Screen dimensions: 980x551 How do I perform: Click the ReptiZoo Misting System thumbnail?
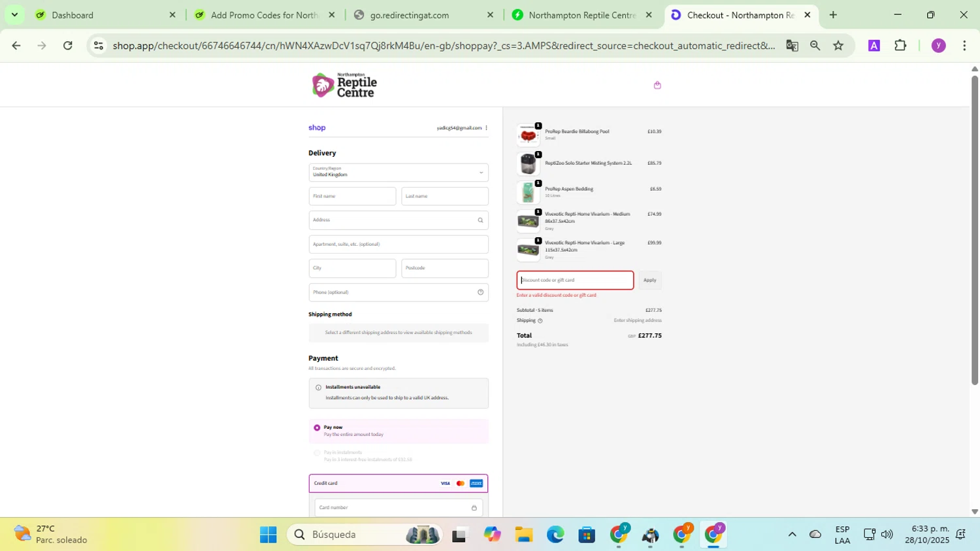528,164
